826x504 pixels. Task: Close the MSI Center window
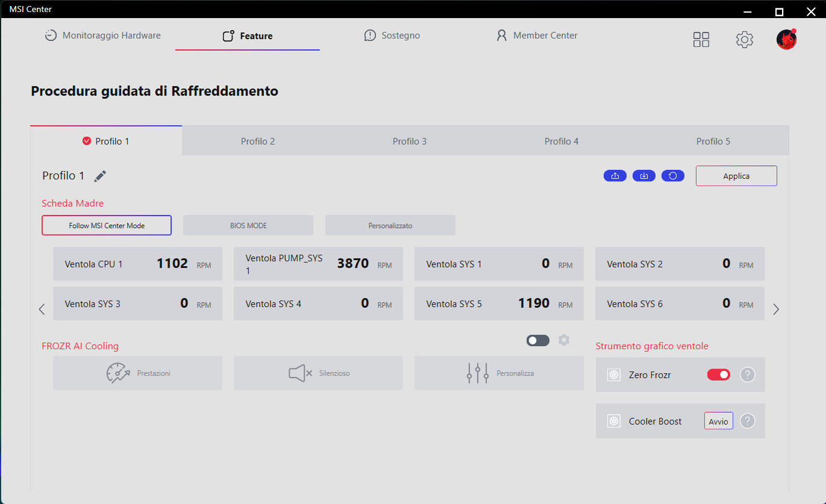pos(811,11)
